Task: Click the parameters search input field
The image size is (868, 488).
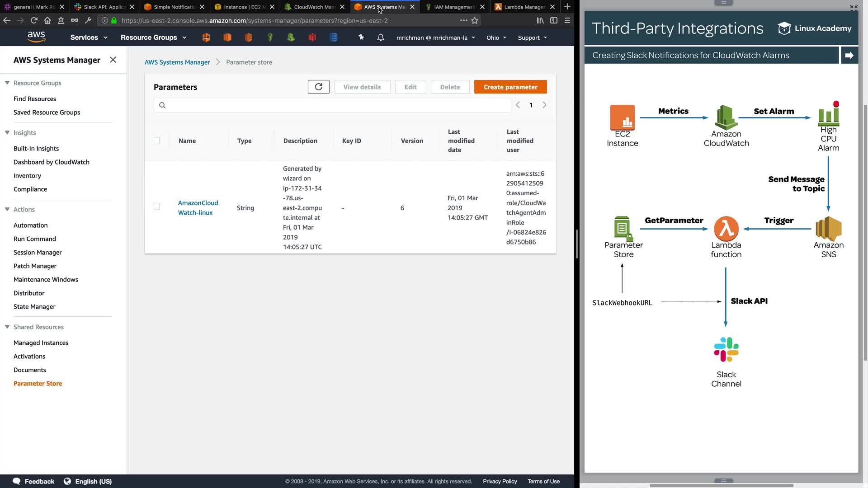Action: 335,105
